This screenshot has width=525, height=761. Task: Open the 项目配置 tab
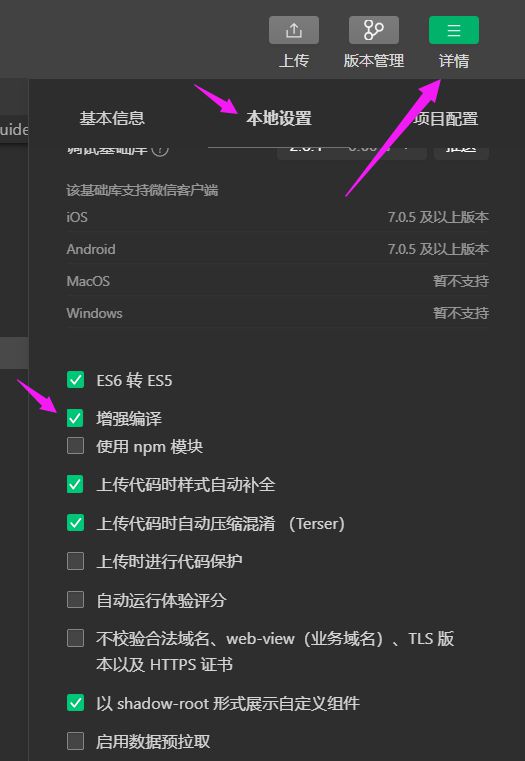(x=445, y=118)
